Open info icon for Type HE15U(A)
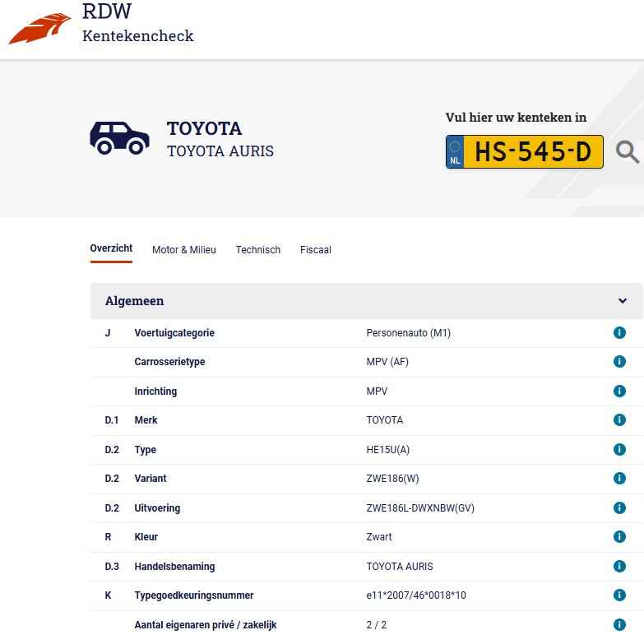The image size is (644, 644). [619, 449]
